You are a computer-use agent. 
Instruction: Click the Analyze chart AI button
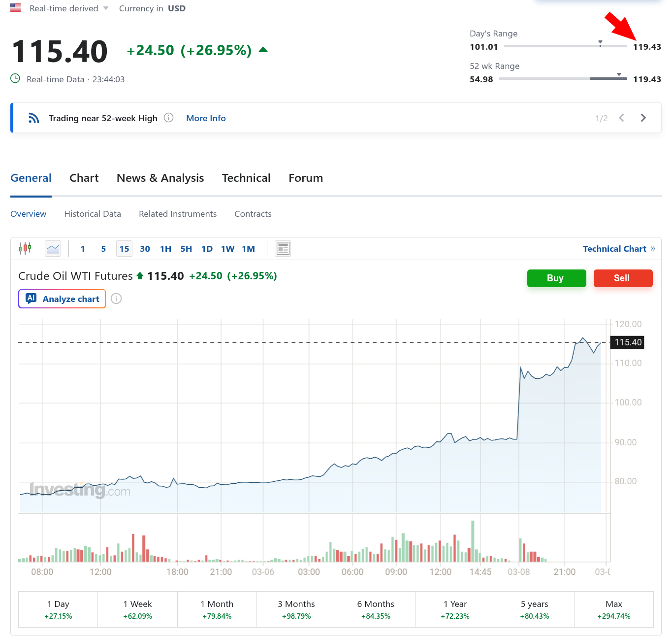[62, 299]
